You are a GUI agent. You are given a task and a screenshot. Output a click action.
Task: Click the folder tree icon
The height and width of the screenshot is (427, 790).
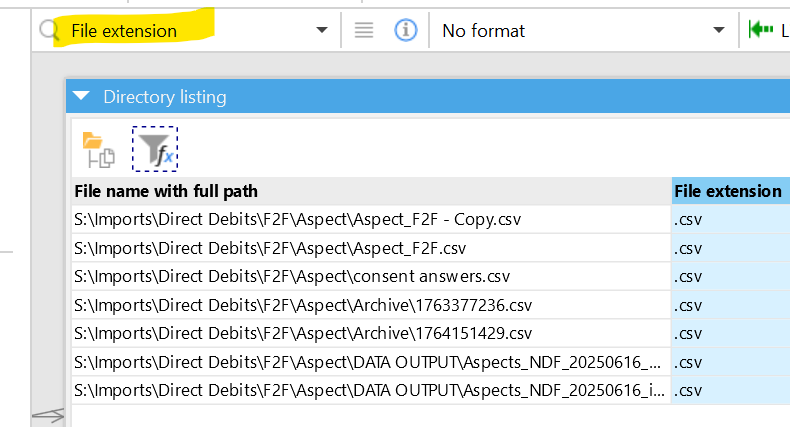click(x=98, y=148)
